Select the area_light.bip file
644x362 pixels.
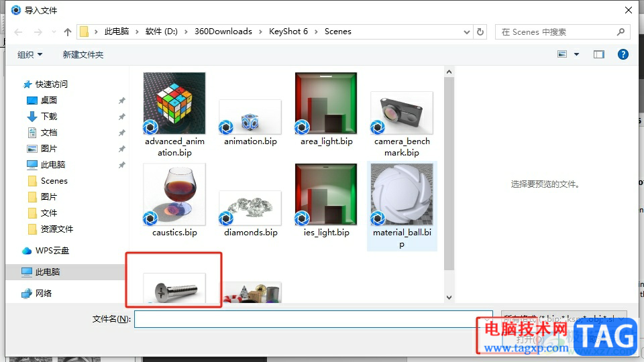pyautogui.click(x=326, y=109)
